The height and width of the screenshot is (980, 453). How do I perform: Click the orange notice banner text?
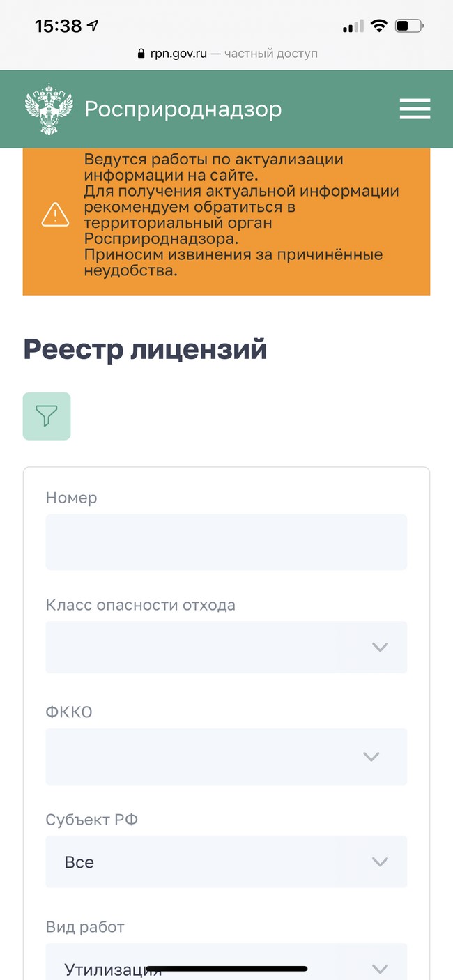pyautogui.click(x=242, y=215)
